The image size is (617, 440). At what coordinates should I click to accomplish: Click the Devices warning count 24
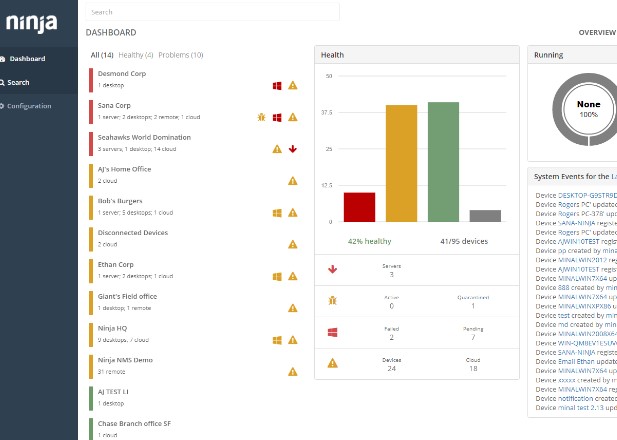392,369
